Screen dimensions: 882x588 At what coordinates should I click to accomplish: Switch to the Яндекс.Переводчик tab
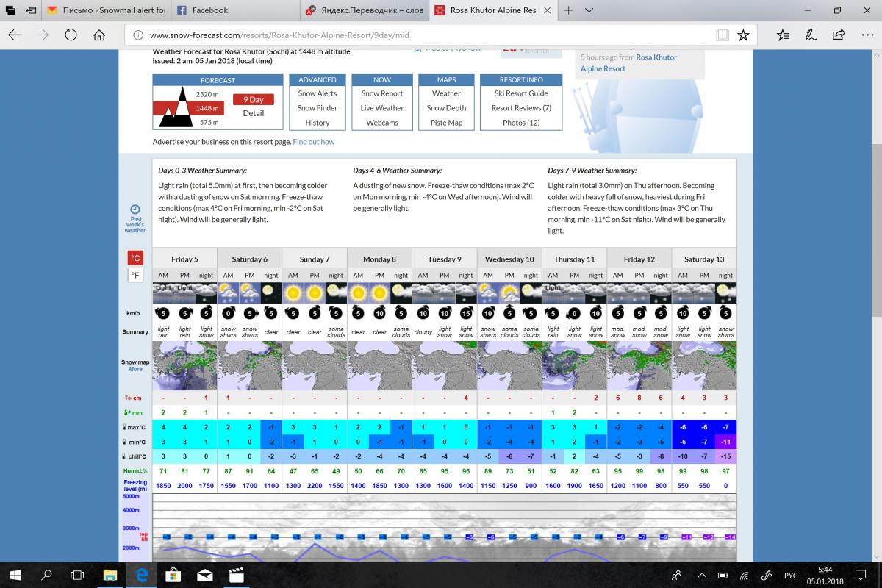(x=365, y=10)
